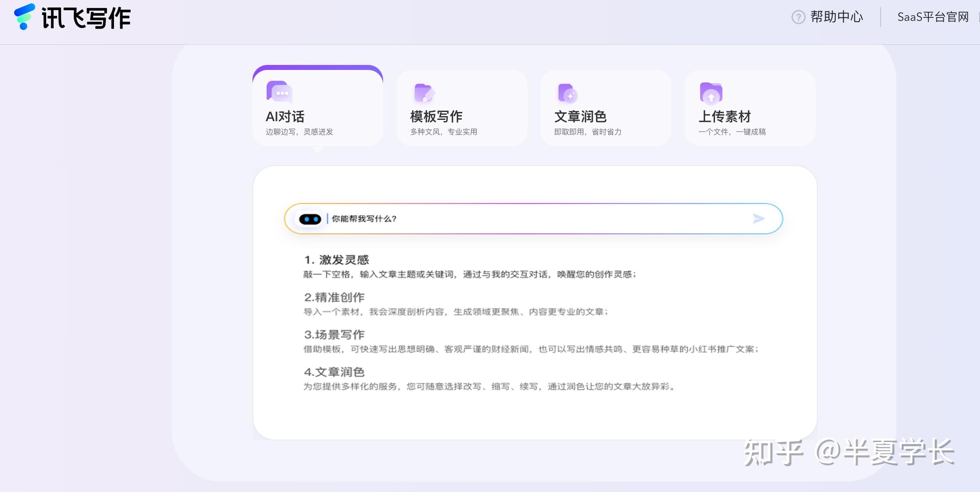Open the SaaS平台官网 link

click(933, 17)
